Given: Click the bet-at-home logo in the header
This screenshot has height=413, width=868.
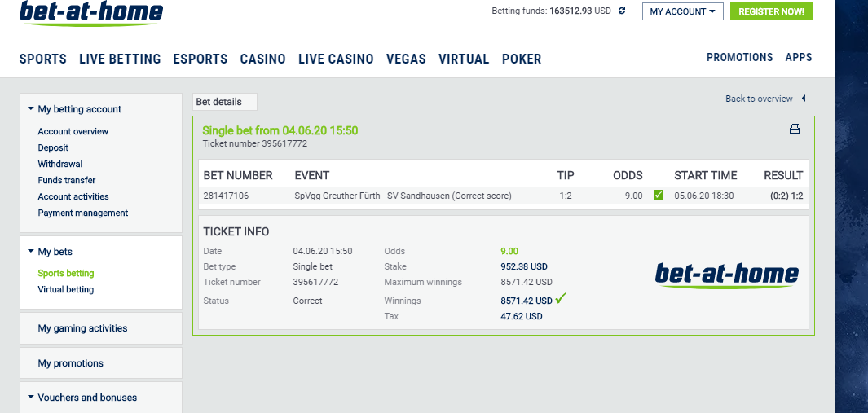Looking at the screenshot, I should coord(91,13).
